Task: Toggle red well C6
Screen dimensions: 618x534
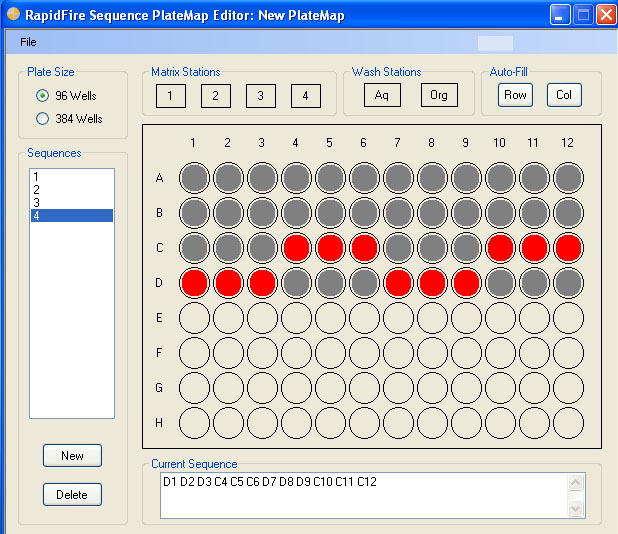Action: (364, 248)
